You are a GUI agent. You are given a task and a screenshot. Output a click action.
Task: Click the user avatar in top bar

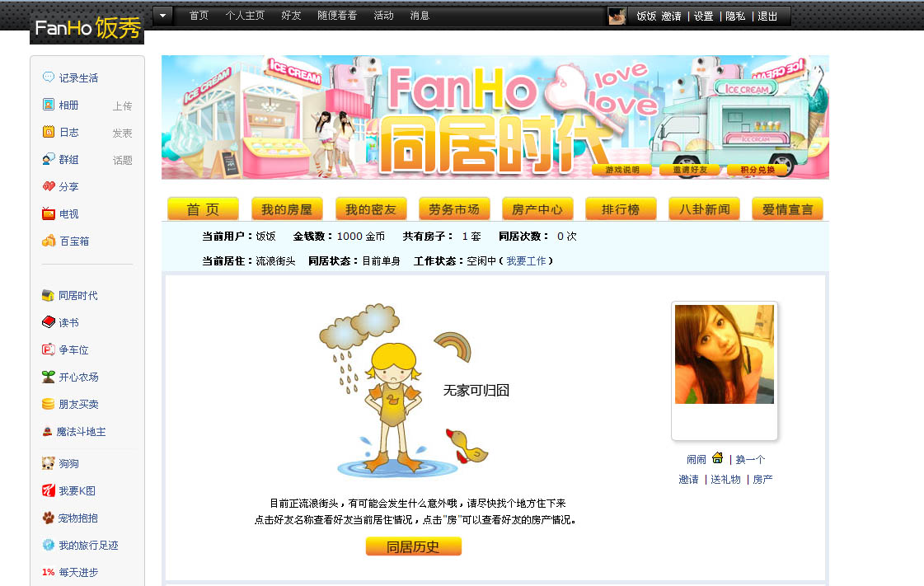[x=617, y=16]
